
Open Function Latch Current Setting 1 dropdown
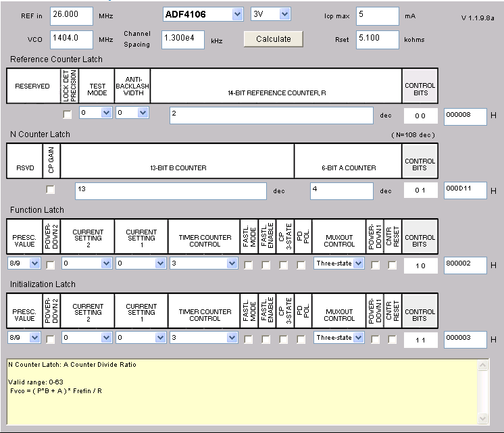point(141,263)
